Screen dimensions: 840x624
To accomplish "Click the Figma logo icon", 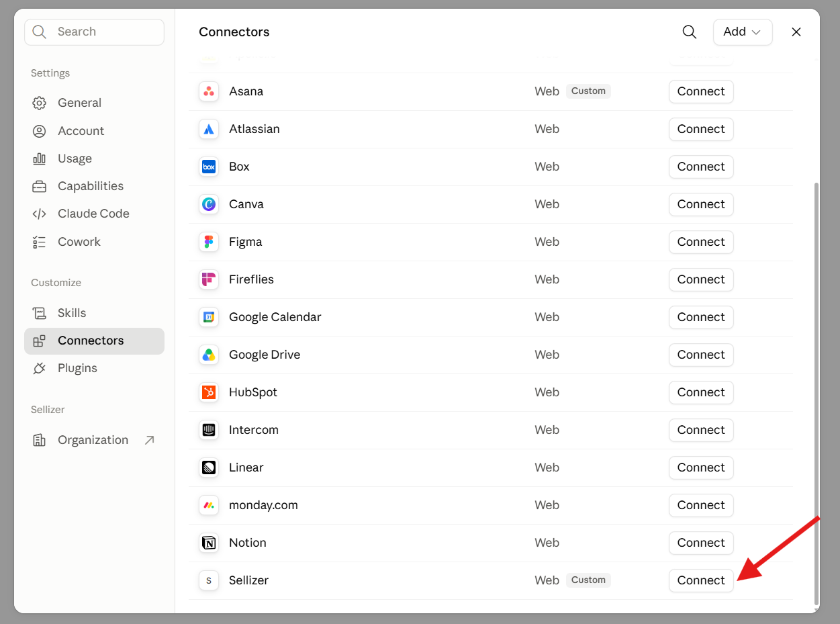I will click(209, 242).
